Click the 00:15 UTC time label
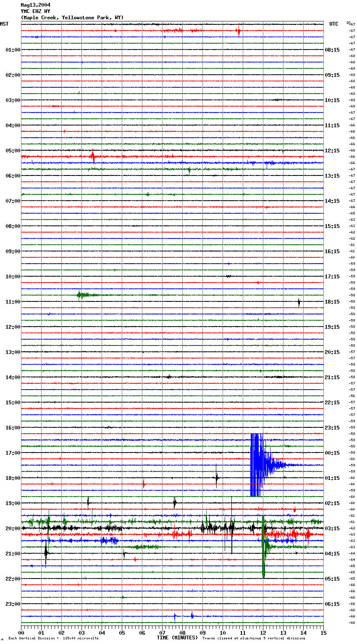 pos(332,453)
